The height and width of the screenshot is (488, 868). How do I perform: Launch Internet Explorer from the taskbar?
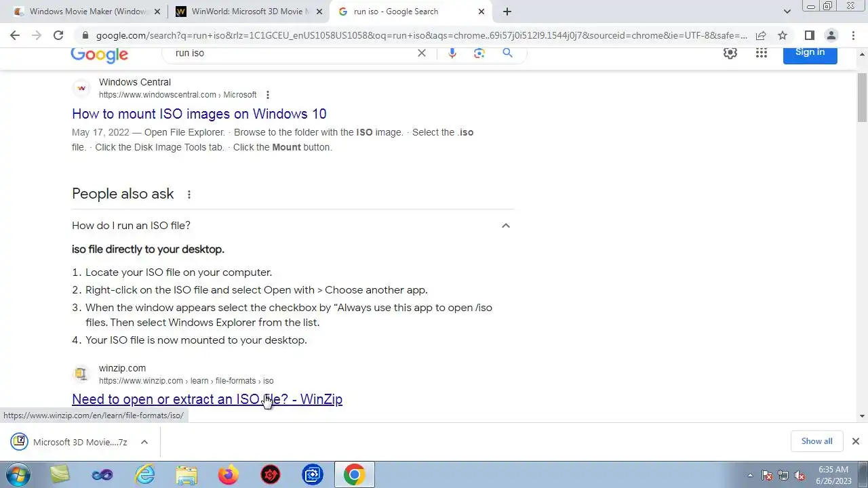coord(144,474)
